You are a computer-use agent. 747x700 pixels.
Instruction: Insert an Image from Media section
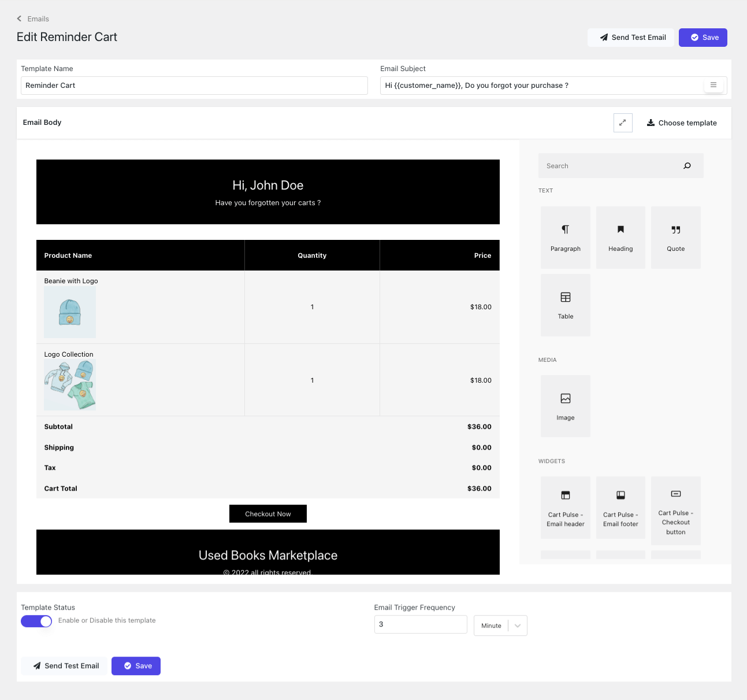tap(565, 405)
